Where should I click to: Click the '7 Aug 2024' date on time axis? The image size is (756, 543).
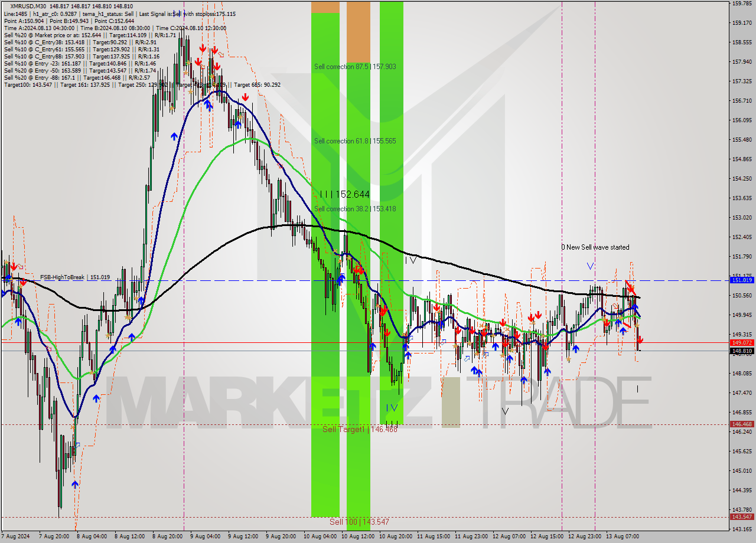[x=14, y=537]
